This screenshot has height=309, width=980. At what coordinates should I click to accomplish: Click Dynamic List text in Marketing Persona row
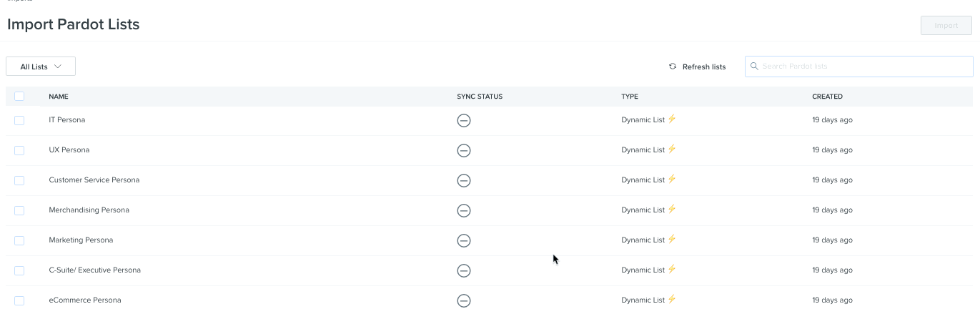643,240
